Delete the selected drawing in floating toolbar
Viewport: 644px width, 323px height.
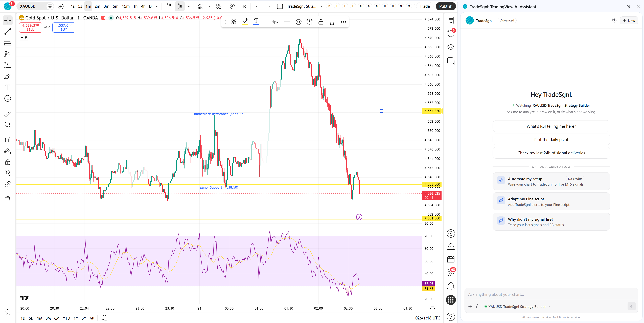pos(332,22)
